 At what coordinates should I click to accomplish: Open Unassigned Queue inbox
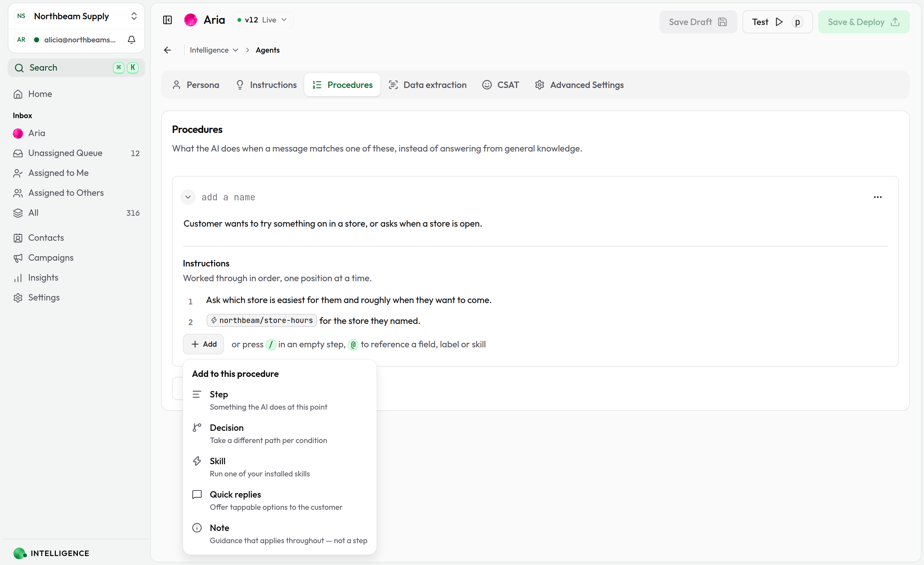76,153
